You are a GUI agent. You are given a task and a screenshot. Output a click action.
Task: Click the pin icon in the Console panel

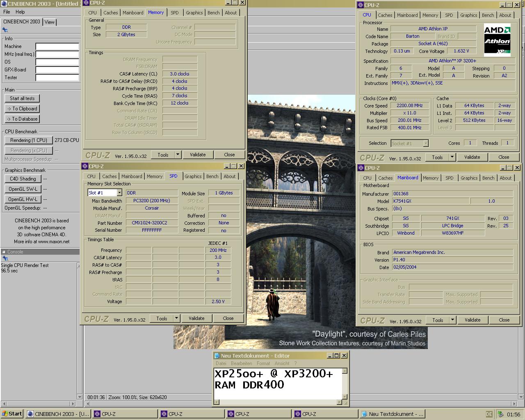(5, 258)
